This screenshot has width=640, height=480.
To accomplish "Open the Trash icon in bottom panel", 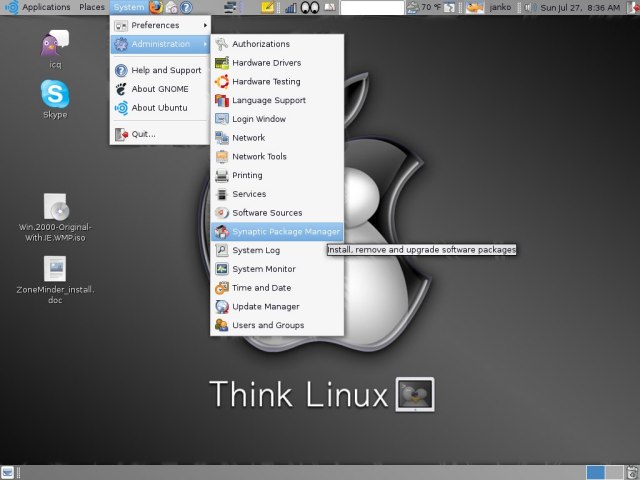I will [x=632, y=472].
